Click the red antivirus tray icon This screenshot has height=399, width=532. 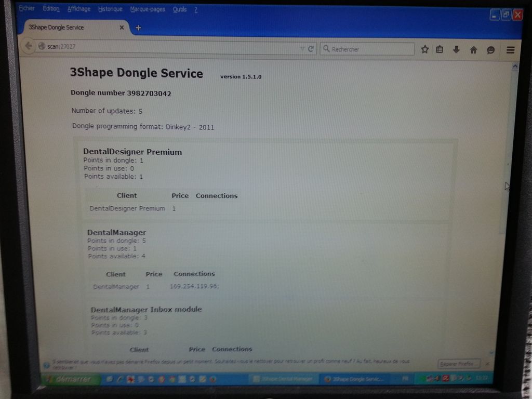point(445,378)
